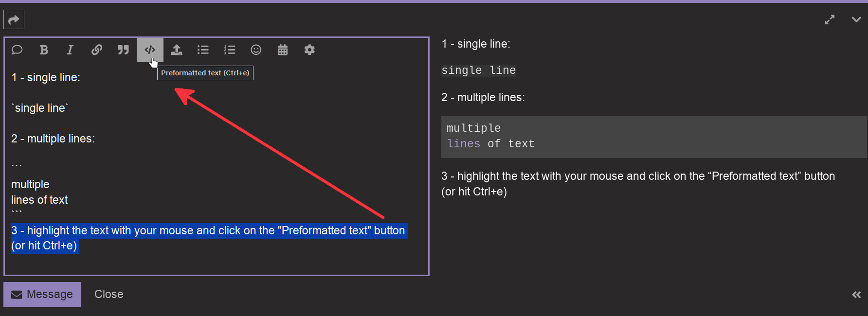Open the gear options menu
Viewport: 868px width, 316px height.
[309, 50]
